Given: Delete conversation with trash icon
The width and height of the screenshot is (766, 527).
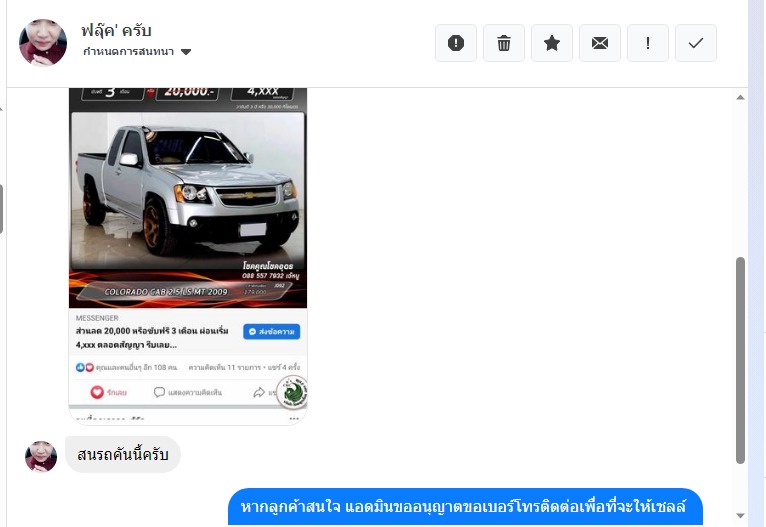Looking at the screenshot, I should (x=504, y=43).
